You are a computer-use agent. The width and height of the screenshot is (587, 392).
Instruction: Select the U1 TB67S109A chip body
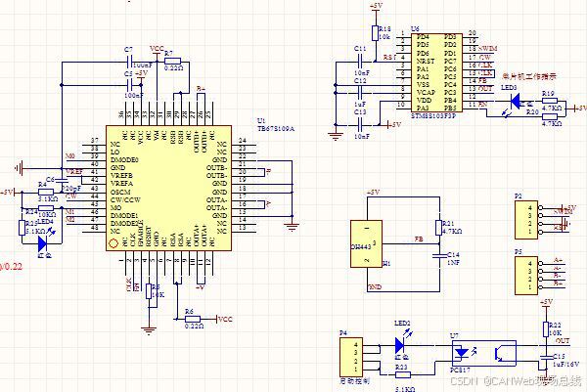click(169, 188)
